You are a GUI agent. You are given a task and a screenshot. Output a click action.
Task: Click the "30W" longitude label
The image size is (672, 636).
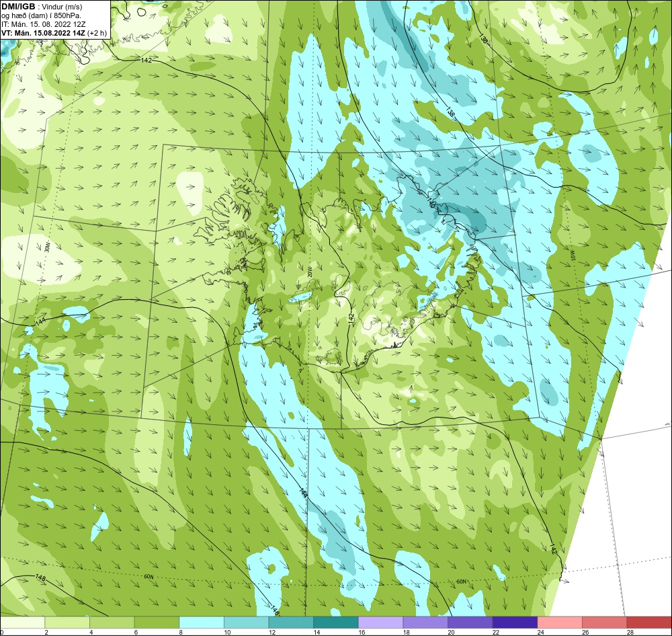(x=48, y=247)
